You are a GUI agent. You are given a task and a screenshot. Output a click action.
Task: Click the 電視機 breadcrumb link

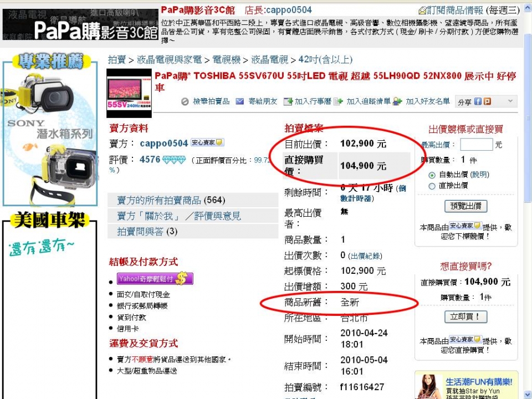(x=226, y=60)
